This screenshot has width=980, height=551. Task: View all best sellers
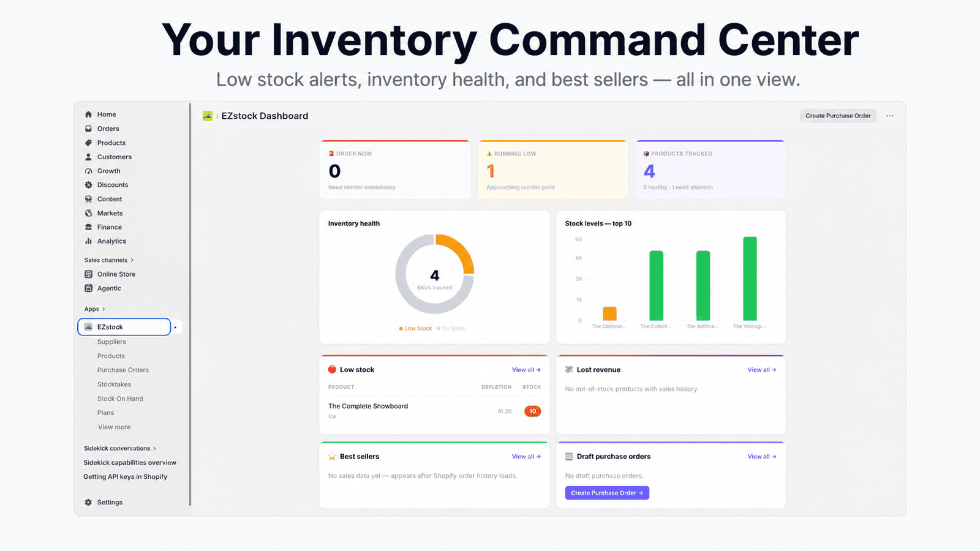point(526,457)
